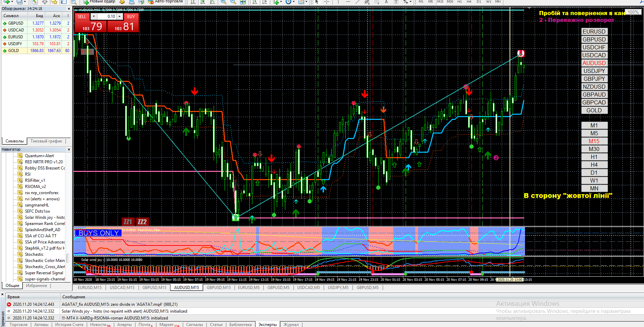
Task: Open the lot size dropdown arrow
Action: pos(94,16)
